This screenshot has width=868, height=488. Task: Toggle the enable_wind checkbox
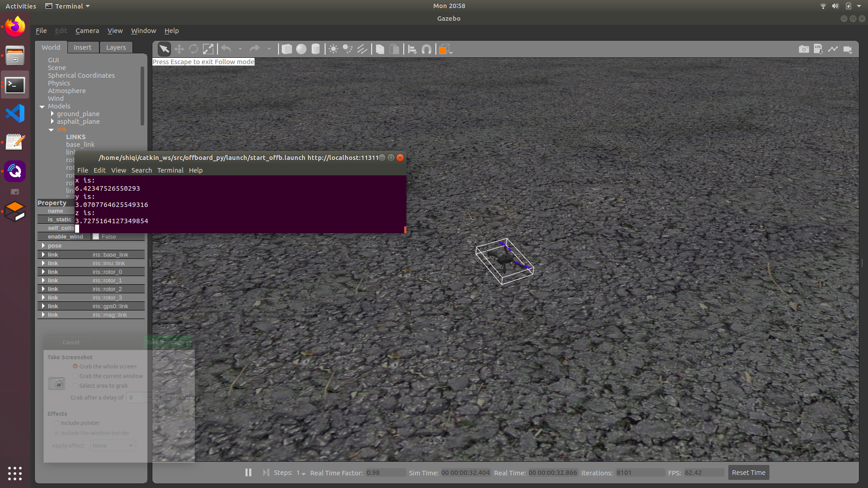[96, 236]
